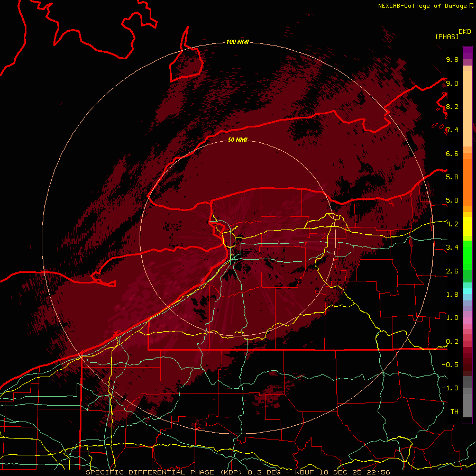Image resolution: width=476 pixels, height=476 pixels.
Task: Click the 5.8 scale value
Action: [x=452, y=177]
